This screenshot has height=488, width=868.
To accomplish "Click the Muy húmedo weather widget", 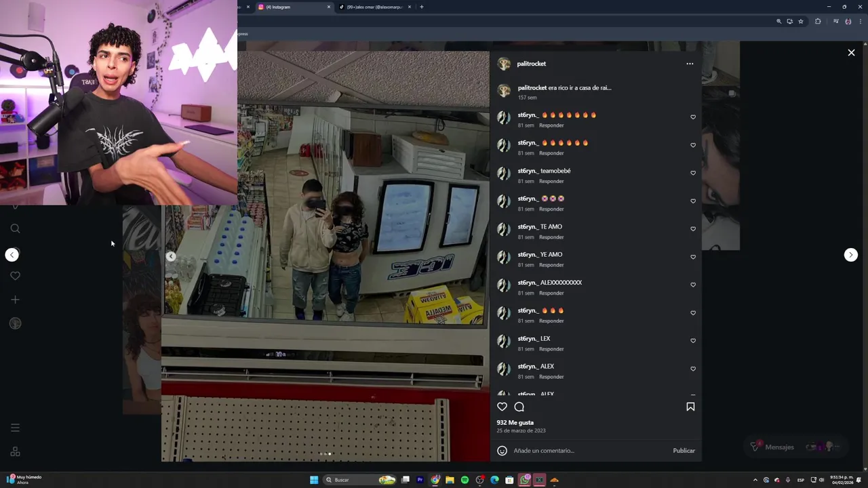I will [x=24, y=480].
